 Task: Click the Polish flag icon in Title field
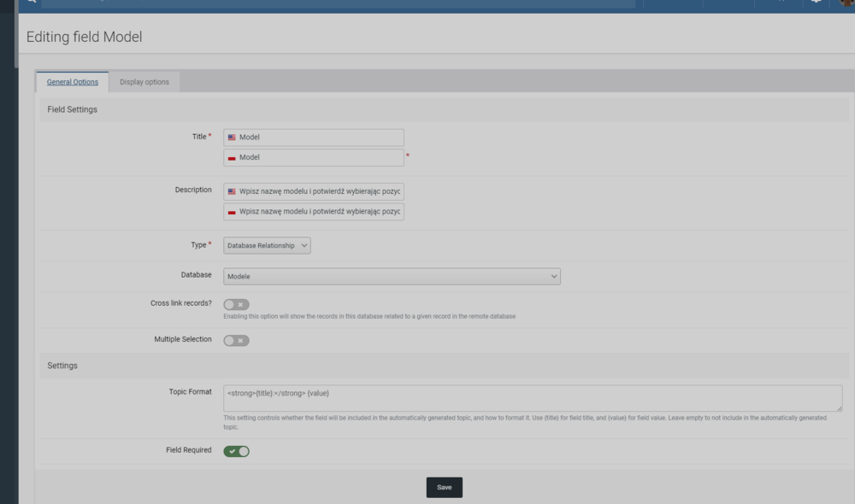click(x=232, y=158)
